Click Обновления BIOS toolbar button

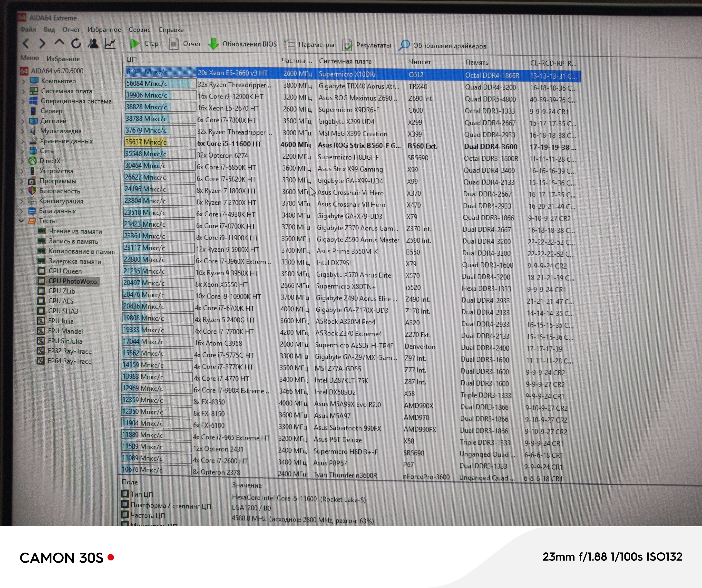click(242, 44)
